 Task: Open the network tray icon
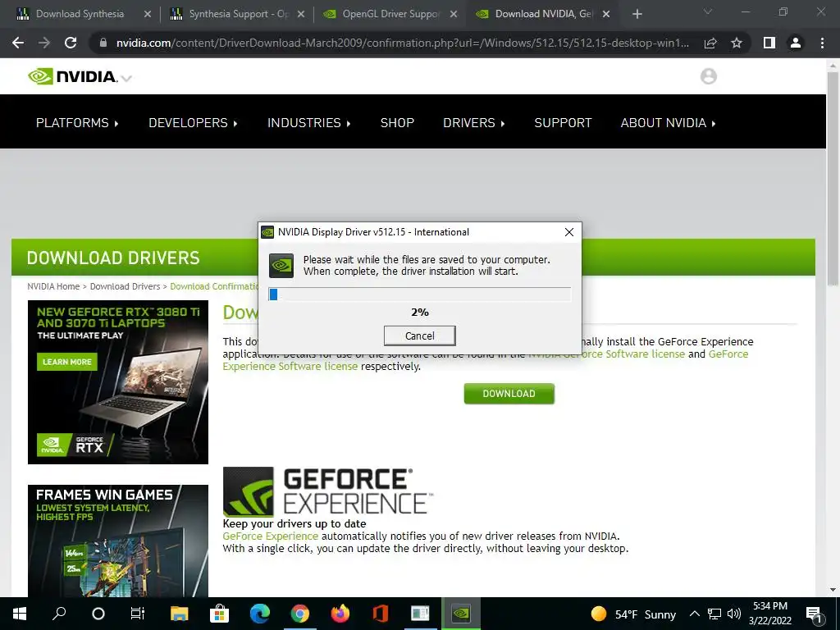[714, 614]
